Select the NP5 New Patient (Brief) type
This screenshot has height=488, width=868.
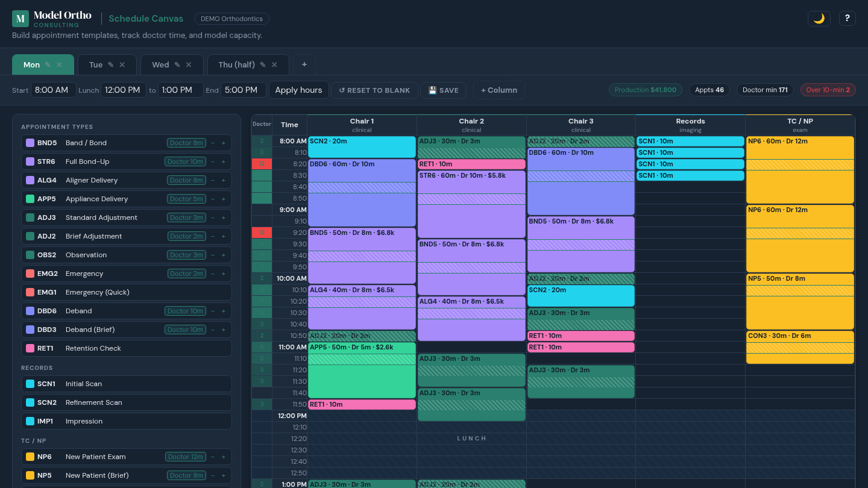click(127, 475)
